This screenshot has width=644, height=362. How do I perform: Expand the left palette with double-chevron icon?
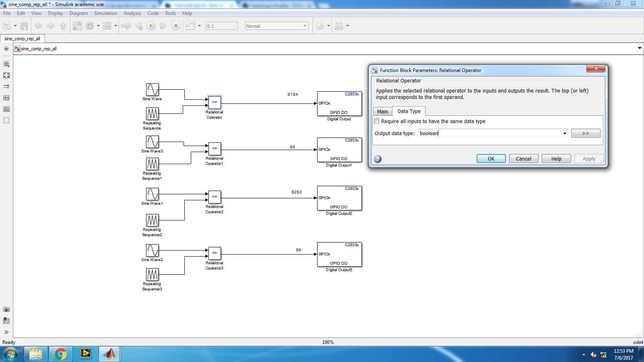point(6,332)
